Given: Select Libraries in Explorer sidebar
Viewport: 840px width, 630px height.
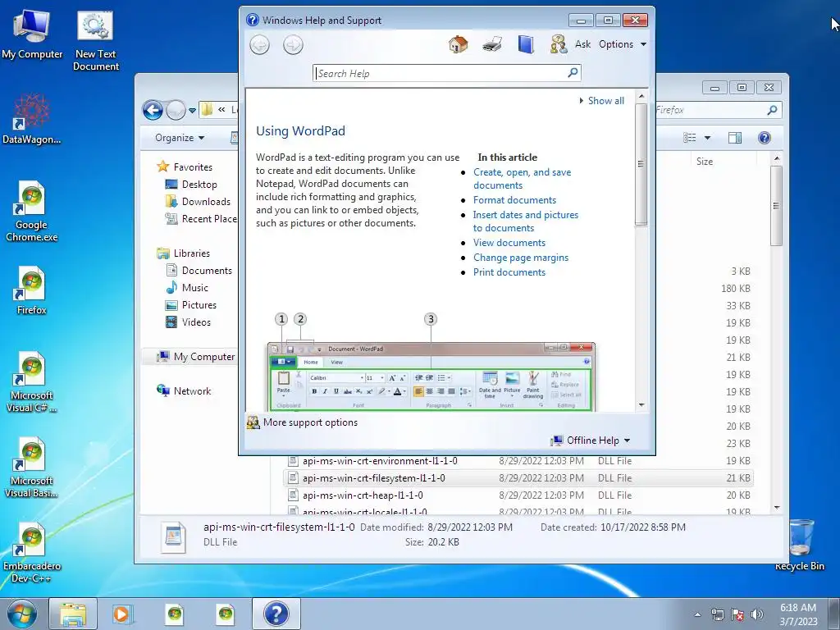Looking at the screenshot, I should (x=183, y=253).
